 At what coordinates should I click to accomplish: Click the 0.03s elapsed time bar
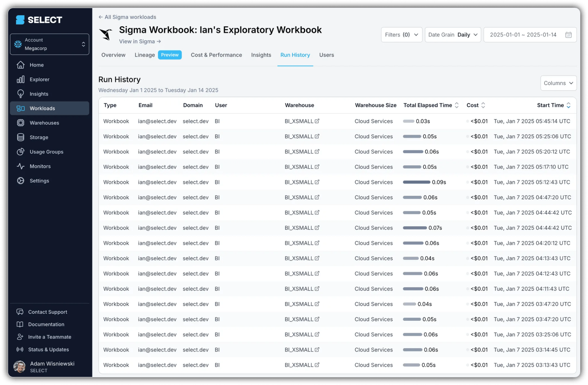[409, 121]
